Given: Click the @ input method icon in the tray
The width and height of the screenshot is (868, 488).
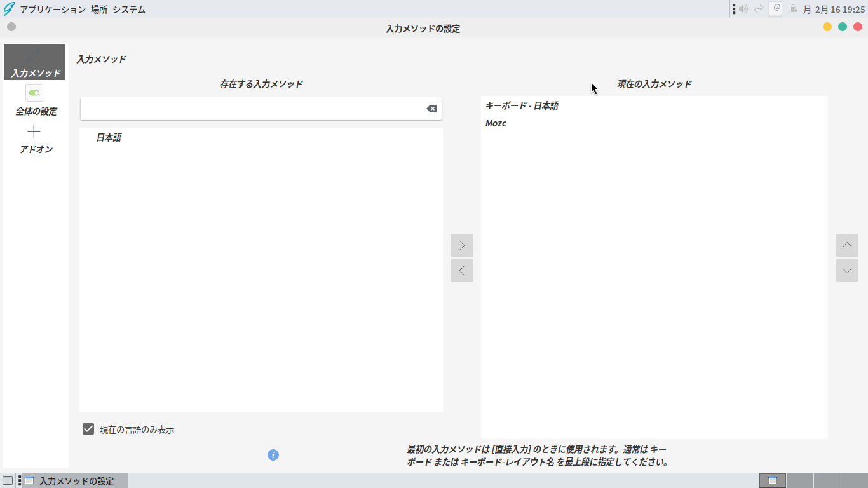Looking at the screenshot, I should click(x=775, y=9).
